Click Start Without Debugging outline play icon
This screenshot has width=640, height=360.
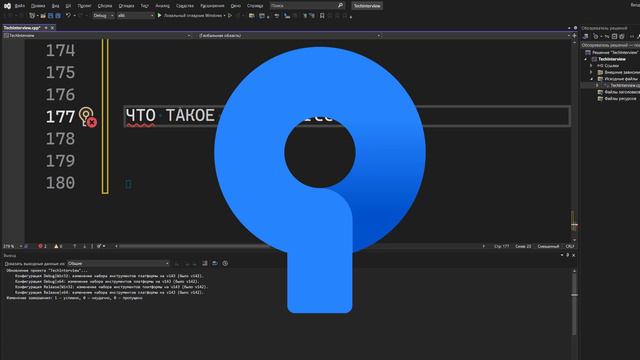click(230, 16)
